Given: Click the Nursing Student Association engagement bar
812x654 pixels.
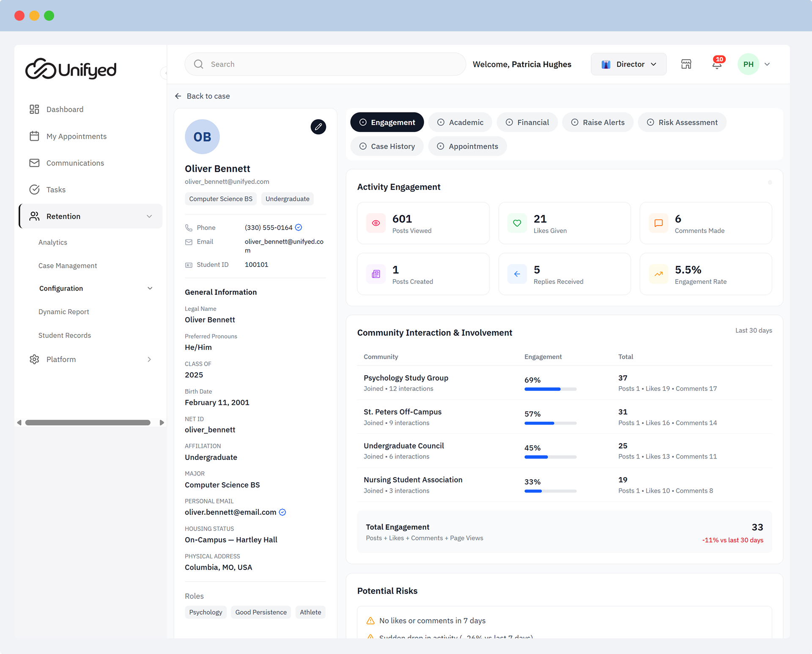Looking at the screenshot, I should 550,491.
